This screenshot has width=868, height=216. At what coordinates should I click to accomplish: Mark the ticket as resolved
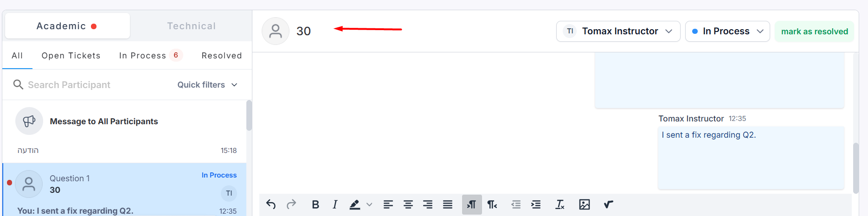[814, 32]
